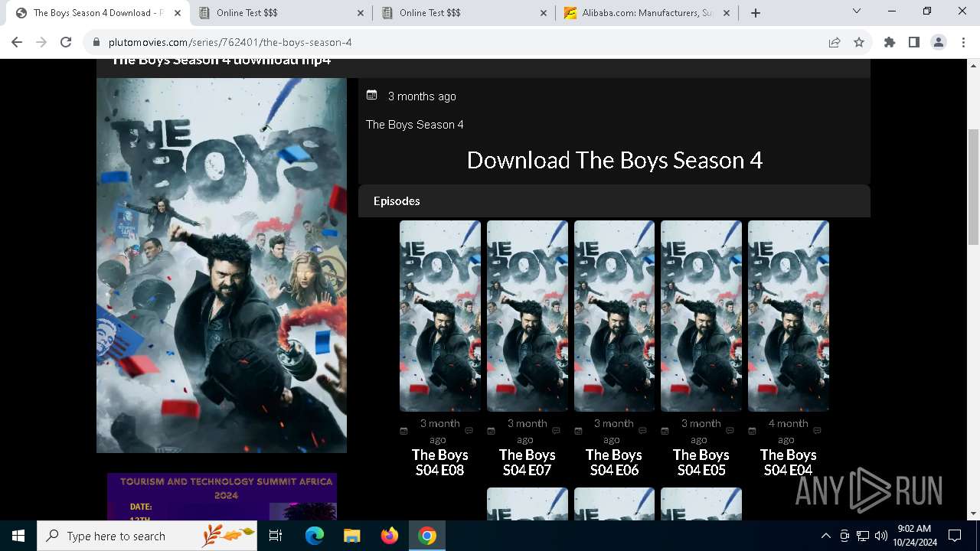The height and width of the screenshot is (551, 980).
Task: View site information lock icon
Action: pos(96,42)
